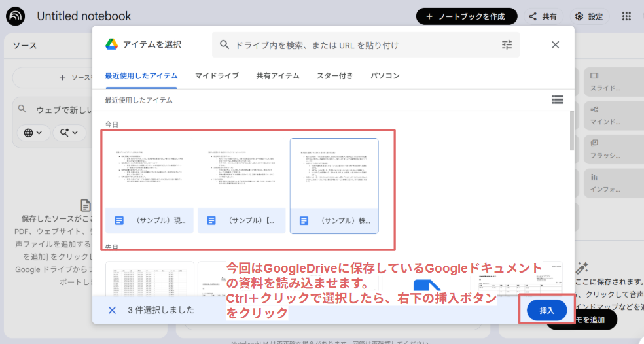Click the 共有 share button

(543, 16)
